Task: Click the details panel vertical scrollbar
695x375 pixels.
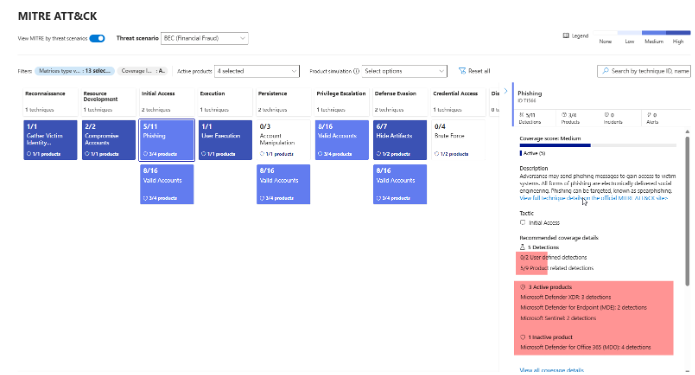Action: 687,211
